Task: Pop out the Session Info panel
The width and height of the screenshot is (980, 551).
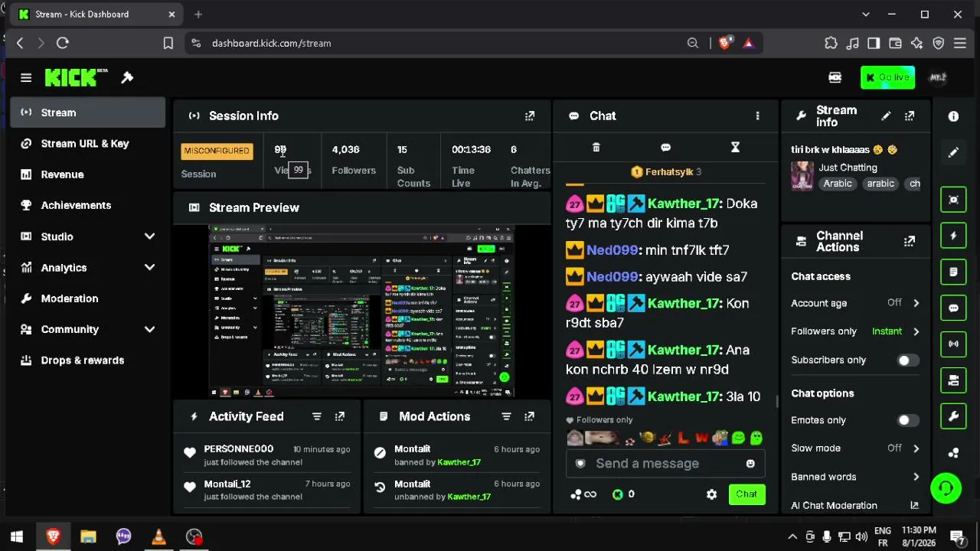Action: 530,116
